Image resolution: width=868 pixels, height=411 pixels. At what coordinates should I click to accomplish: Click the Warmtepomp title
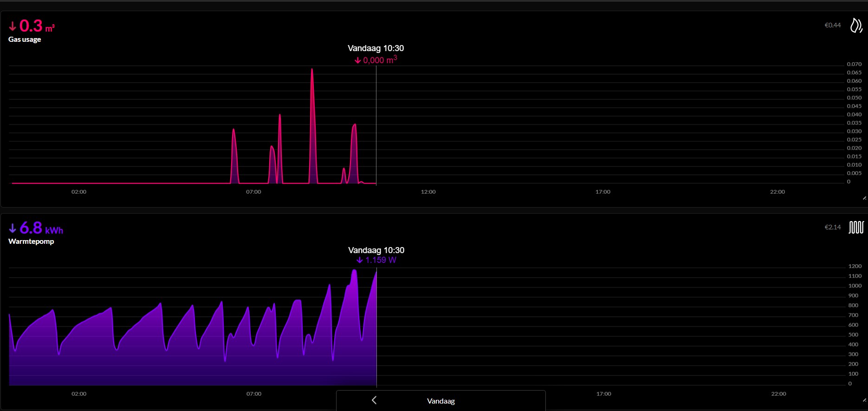coord(31,241)
